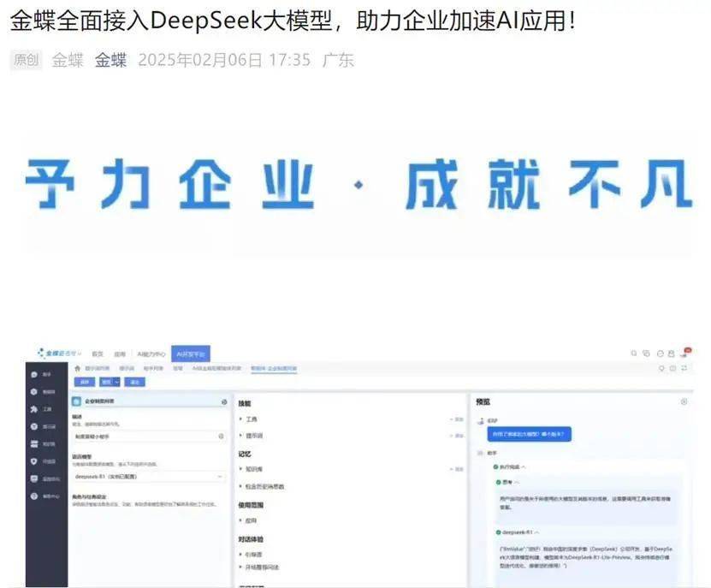Open the blue split button with dropdown arrow
This screenshot has width=711, height=588.
click(110, 382)
